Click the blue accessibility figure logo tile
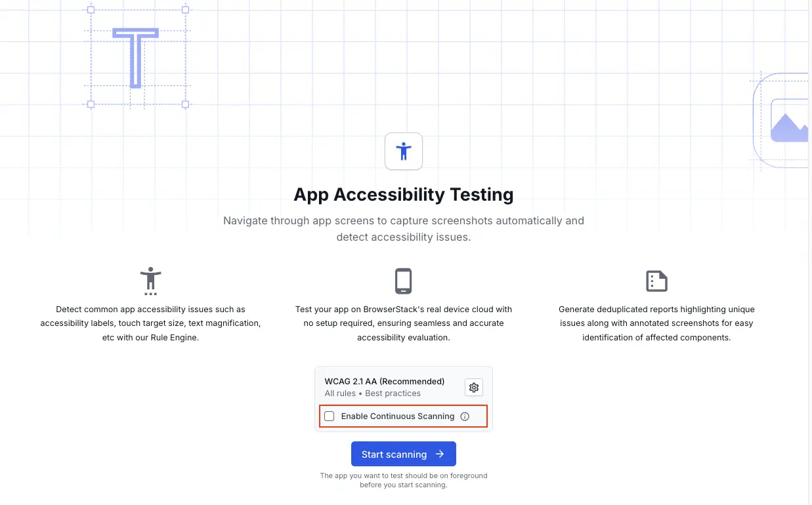 pyautogui.click(x=404, y=151)
